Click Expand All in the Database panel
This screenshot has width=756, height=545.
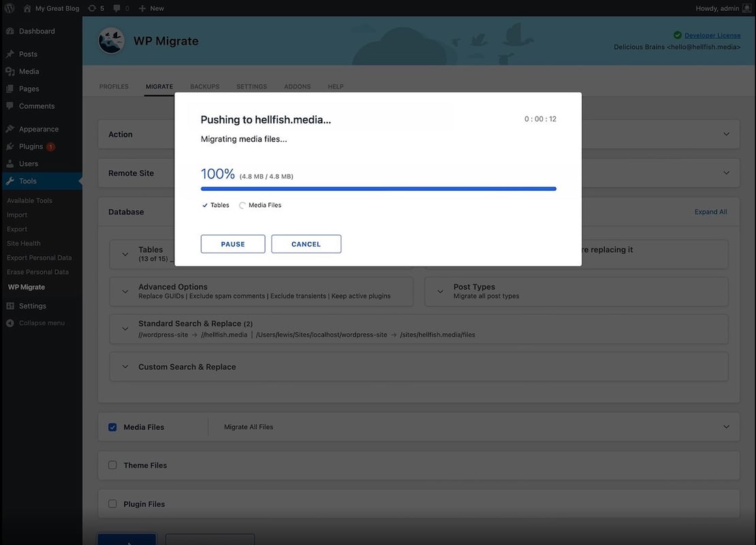coord(710,212)
